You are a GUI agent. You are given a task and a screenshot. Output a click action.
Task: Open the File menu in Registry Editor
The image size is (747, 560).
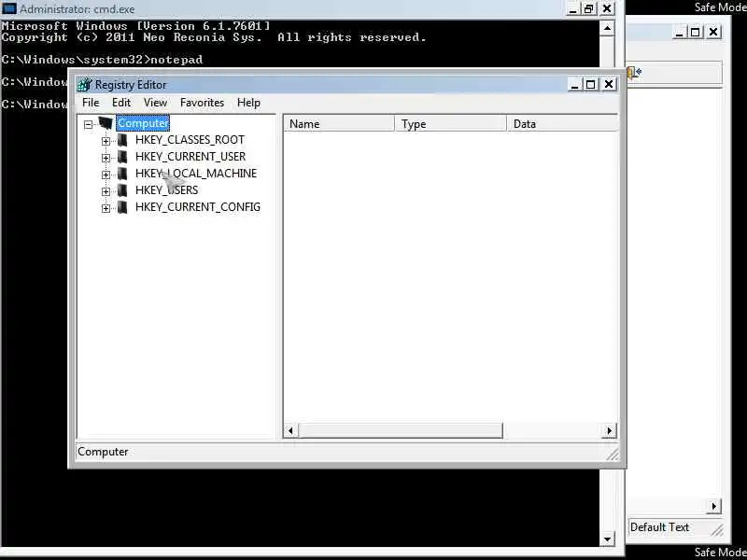[91, 103]
